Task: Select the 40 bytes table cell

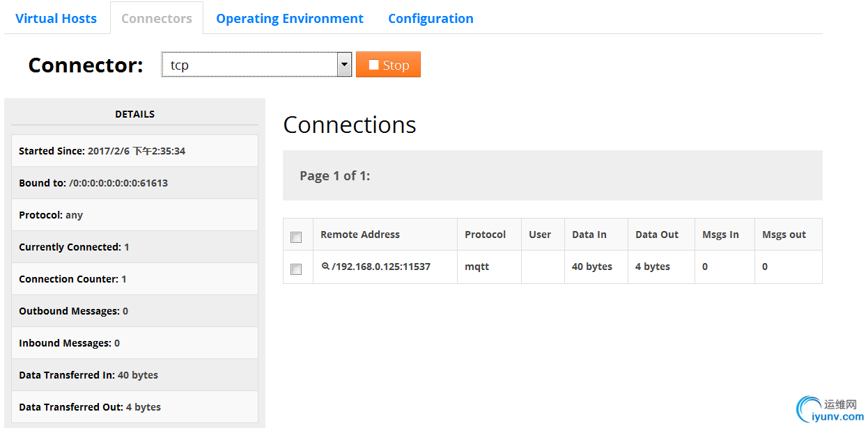Action: click(x=596, y=267)
